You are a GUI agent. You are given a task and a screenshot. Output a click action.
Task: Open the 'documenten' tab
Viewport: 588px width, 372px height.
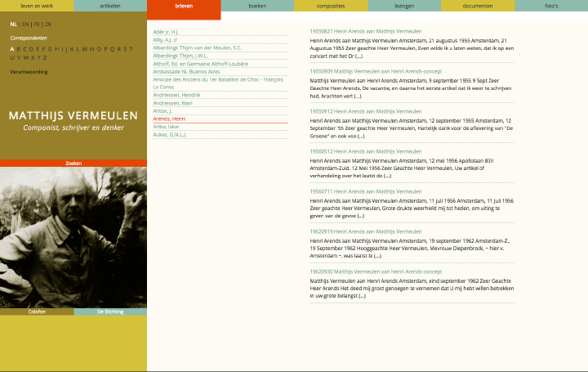478,6
